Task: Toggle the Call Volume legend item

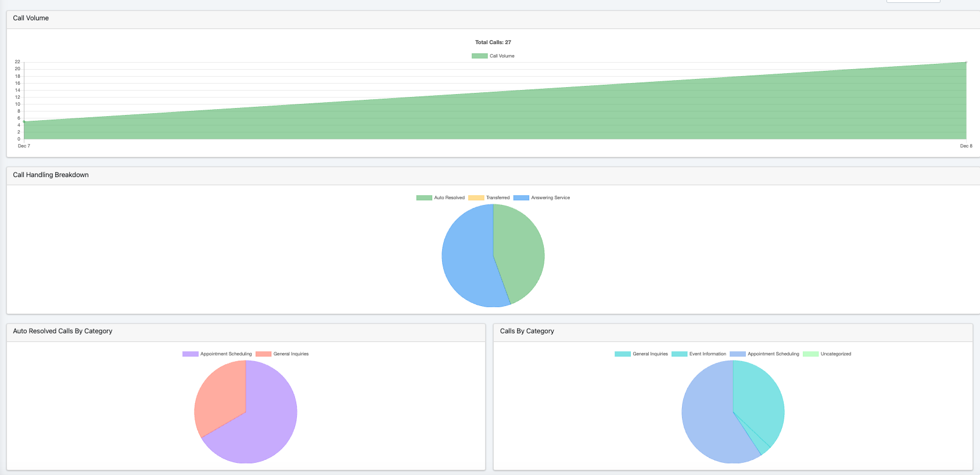Action: click(x=493, y=56)
